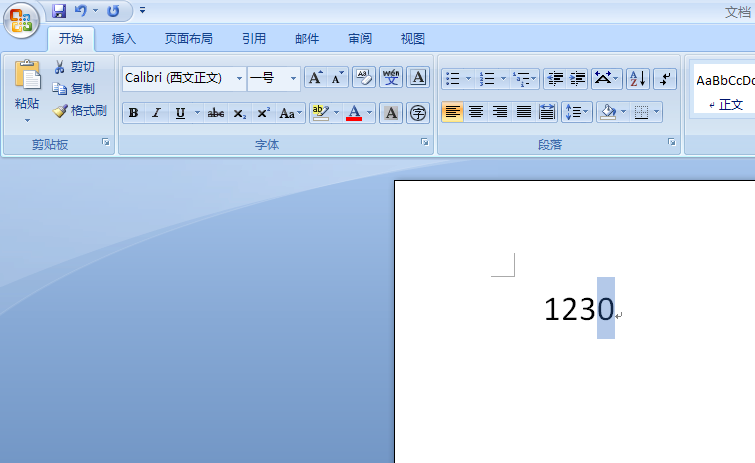This screenshot has height=463, width=755.
Task: Open font color dropdown arrow
Action: pos(370,113)
